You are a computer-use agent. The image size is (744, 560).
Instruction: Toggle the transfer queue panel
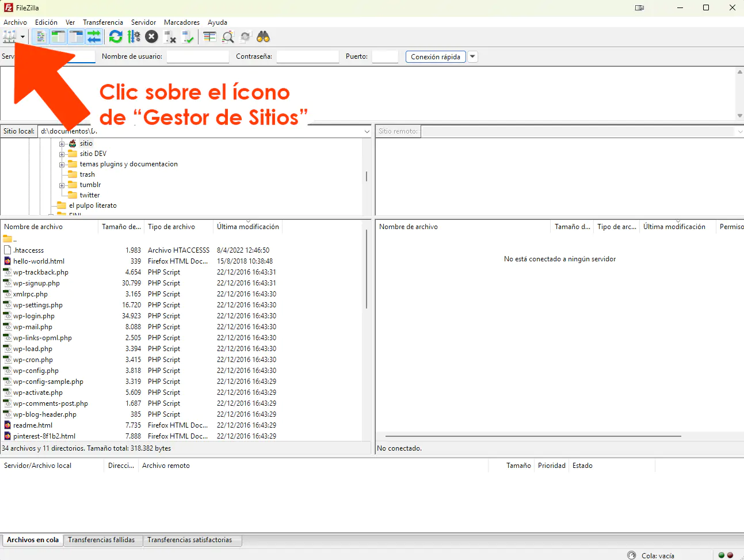tap(94, 36)
